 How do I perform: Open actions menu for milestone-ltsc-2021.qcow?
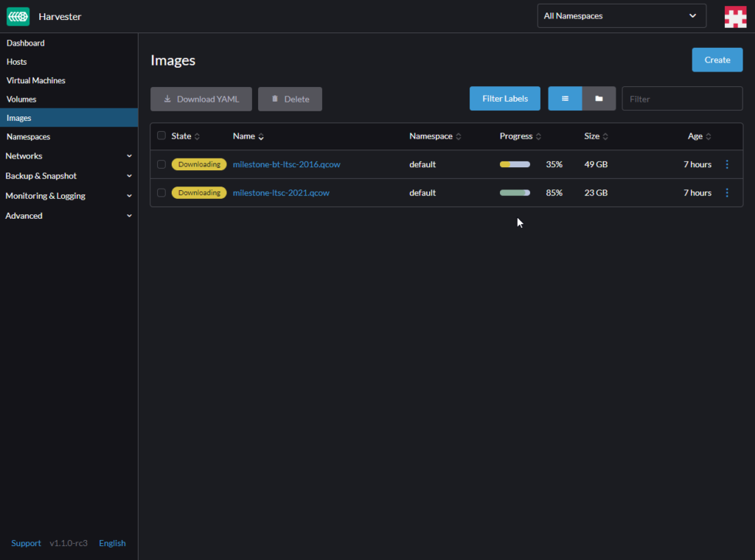click(727, 193)
